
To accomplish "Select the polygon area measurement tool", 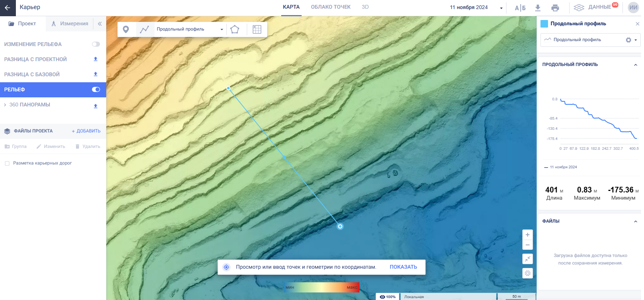I will 235,29.
